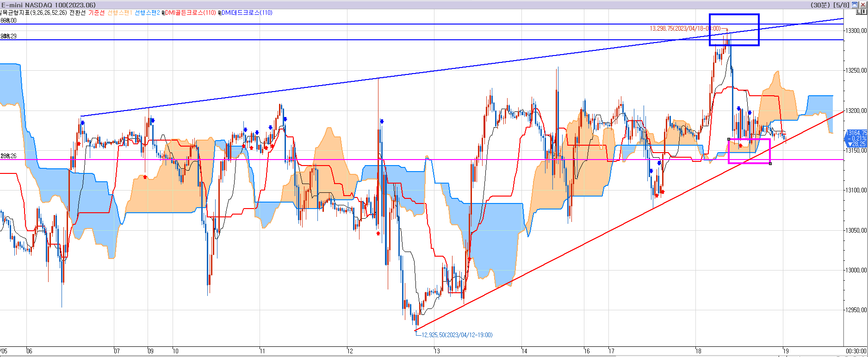Click the E-mini NASDAQ 100(2023.06) title
Viewport: 868px width, 357px height.
(x=49, y=5)
